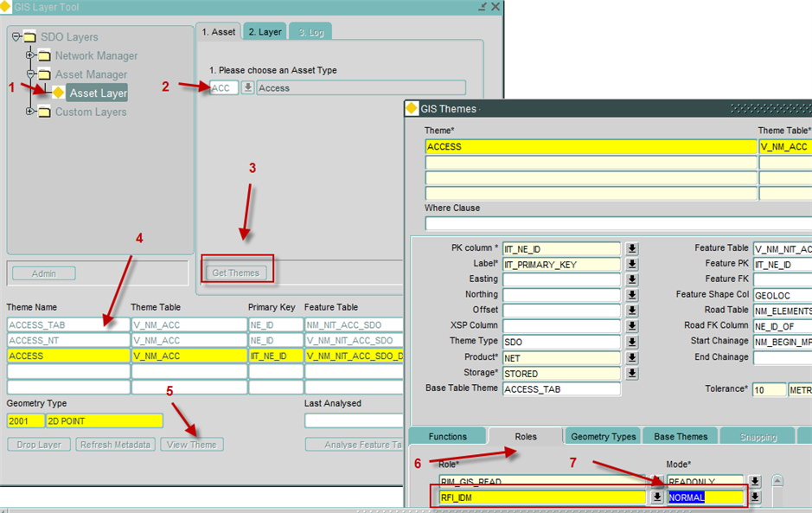Open the Functions tab

click(447, 436)
